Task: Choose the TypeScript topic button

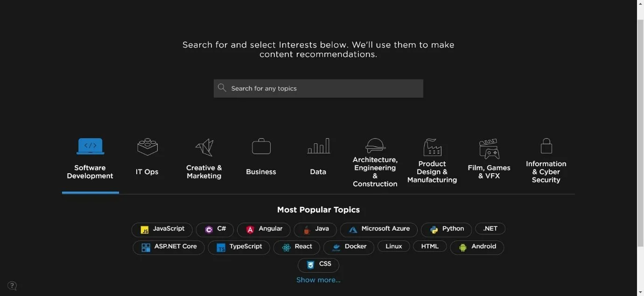Action: pos(239,247)
